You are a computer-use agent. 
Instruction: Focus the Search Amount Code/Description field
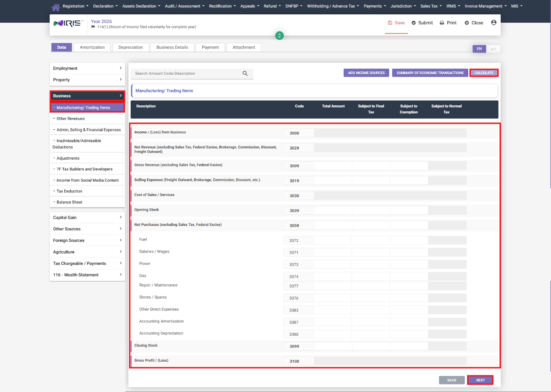click(188, 73)
